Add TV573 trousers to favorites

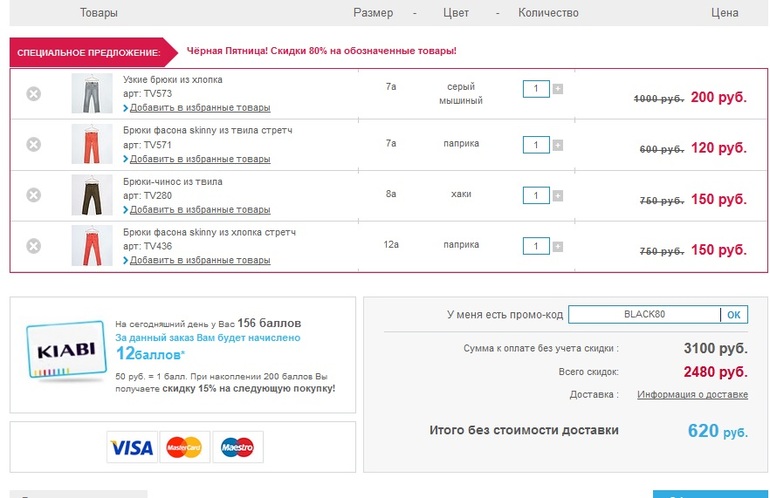tap(199, 107)
